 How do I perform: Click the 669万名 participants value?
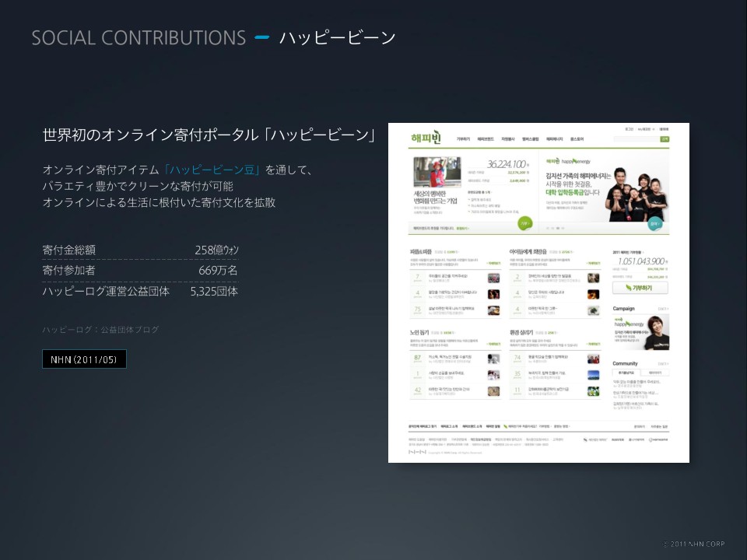click(218, 271)
